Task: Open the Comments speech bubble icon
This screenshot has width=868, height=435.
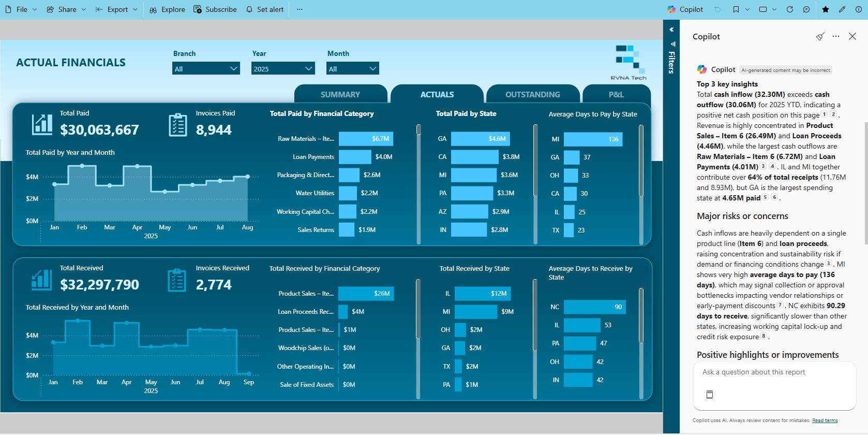Action: tap(806, 9)
